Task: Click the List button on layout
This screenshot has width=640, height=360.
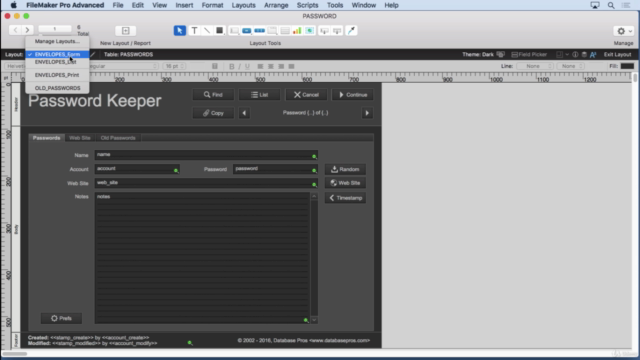Action: coord(260,95)
